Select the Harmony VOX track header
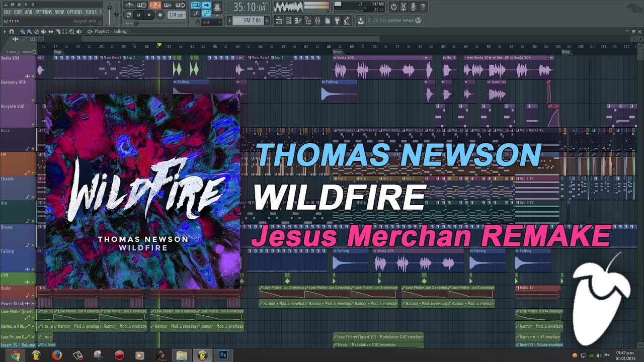This screenshot has width=644, height=362. click(x=18, y=90)
